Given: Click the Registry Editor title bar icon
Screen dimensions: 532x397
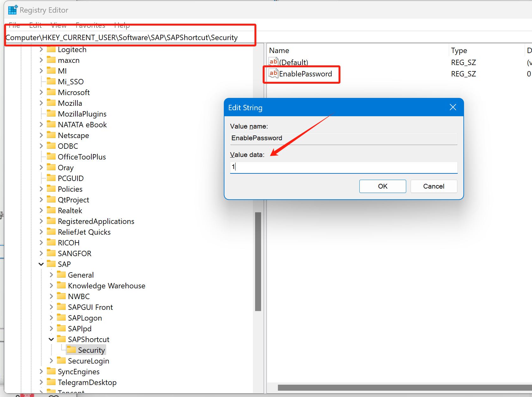Looking at the screenshot, I should 13,10.
